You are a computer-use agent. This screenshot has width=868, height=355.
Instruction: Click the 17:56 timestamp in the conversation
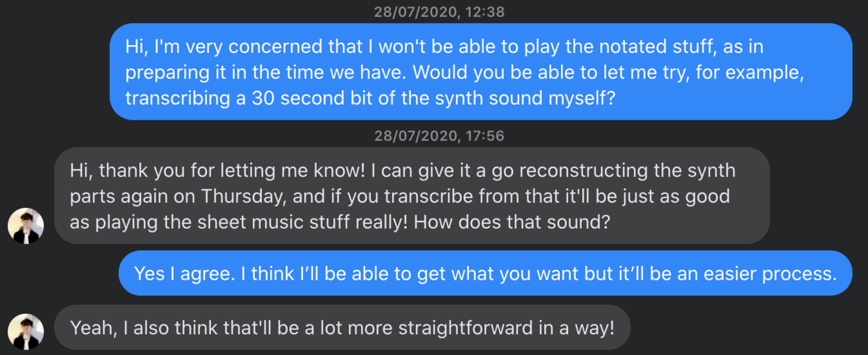439,135
